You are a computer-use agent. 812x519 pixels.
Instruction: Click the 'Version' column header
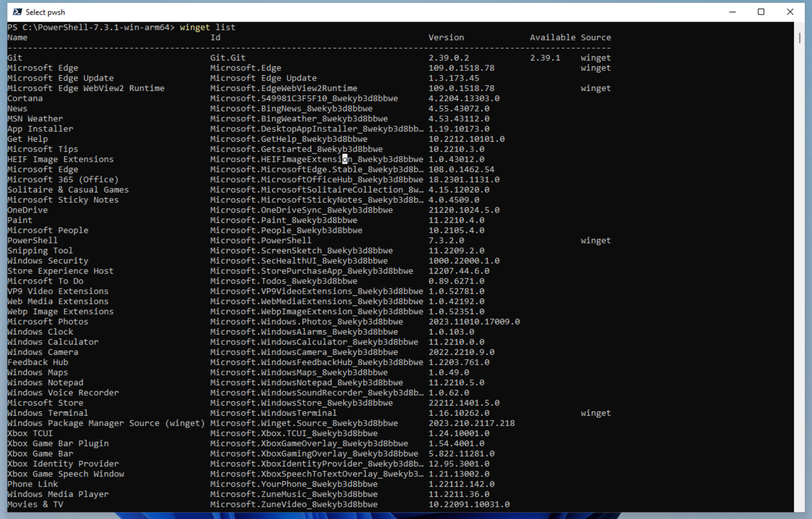click(446, 37)
